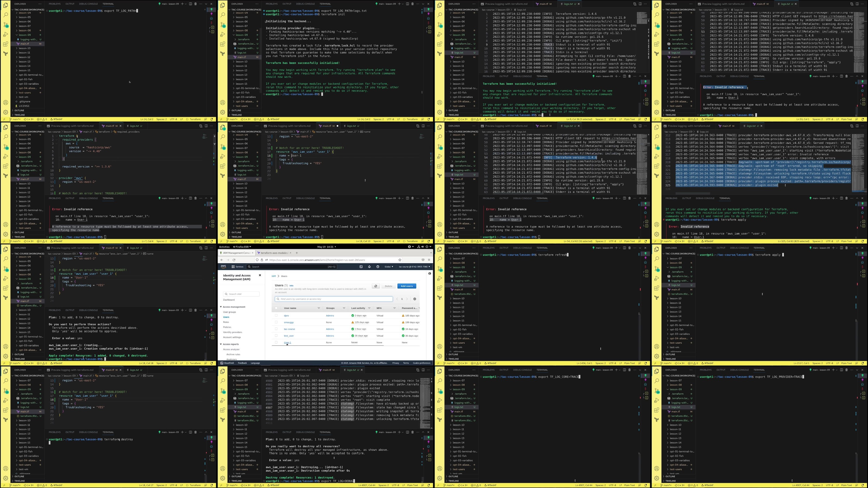This screenshot has height=488, width=868.
Task: Tick the checkbox for user test_user
Action: click(276, 336)
